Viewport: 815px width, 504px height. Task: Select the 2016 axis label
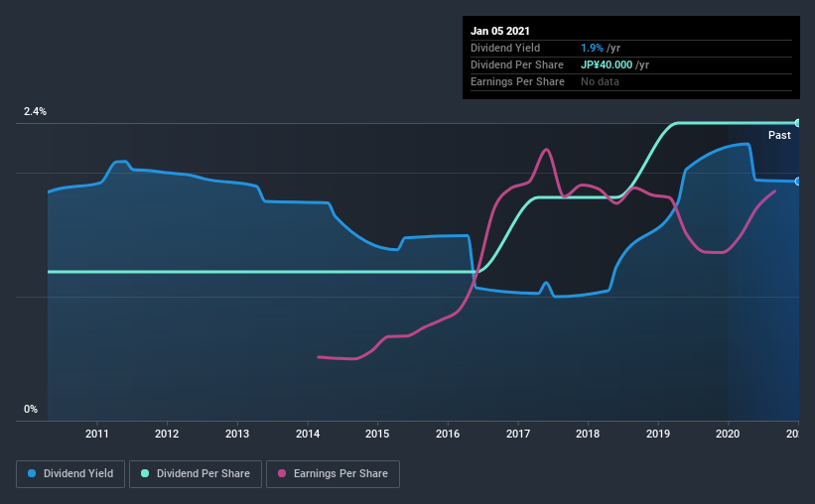tap(448, 434)
